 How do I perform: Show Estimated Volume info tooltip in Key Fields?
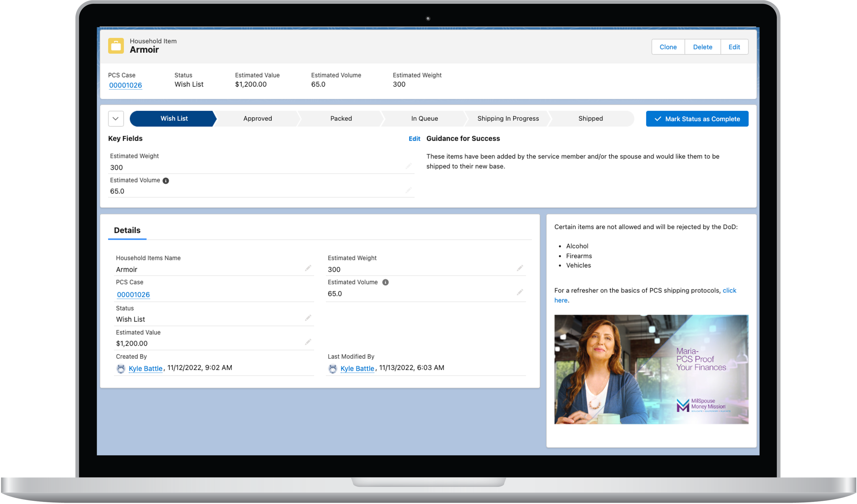click(x=166, y=181)
